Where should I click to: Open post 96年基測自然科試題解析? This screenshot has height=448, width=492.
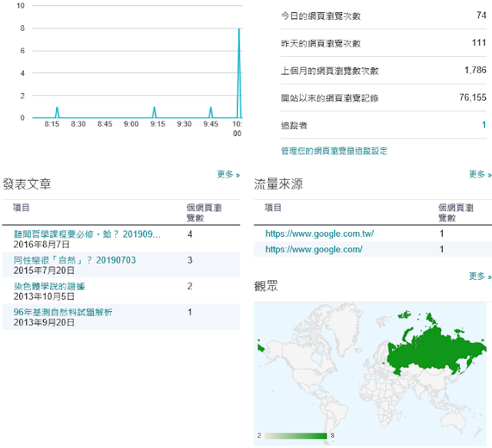(63, 312)
